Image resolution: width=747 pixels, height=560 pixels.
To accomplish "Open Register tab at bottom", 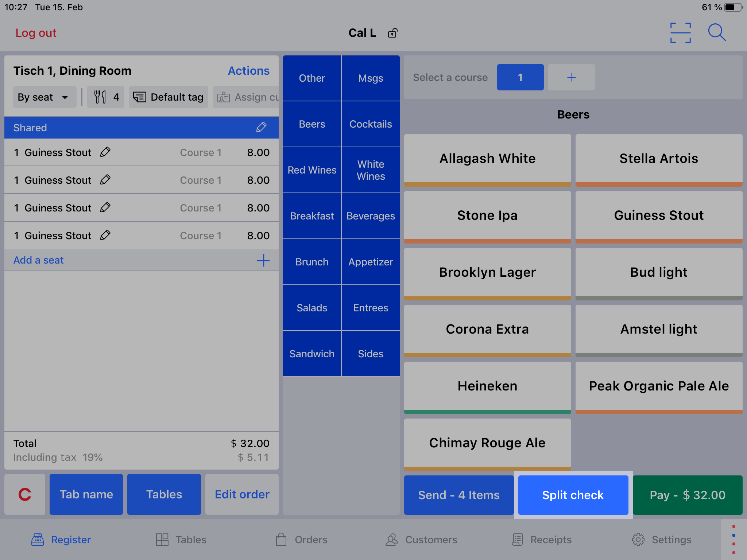I will [61, 540].
